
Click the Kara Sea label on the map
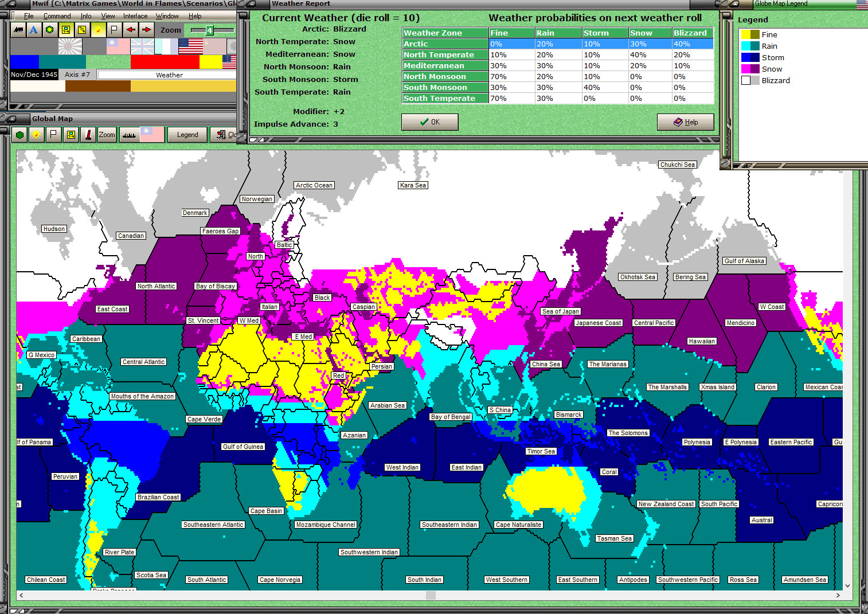[413, 185]
